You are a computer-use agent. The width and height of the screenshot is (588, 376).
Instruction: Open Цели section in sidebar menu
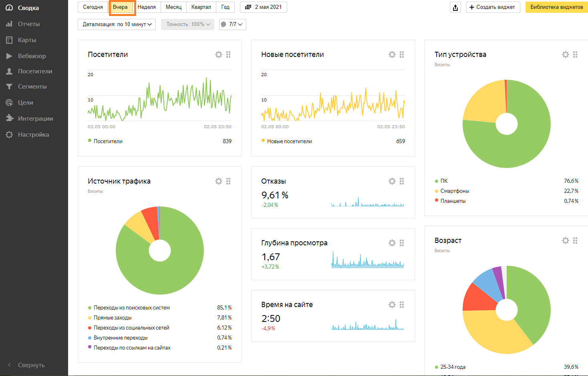25,103
